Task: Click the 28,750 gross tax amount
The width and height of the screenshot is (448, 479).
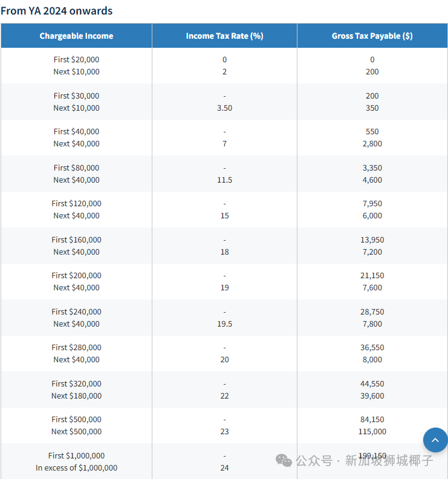Action: (x=372, y=311)
